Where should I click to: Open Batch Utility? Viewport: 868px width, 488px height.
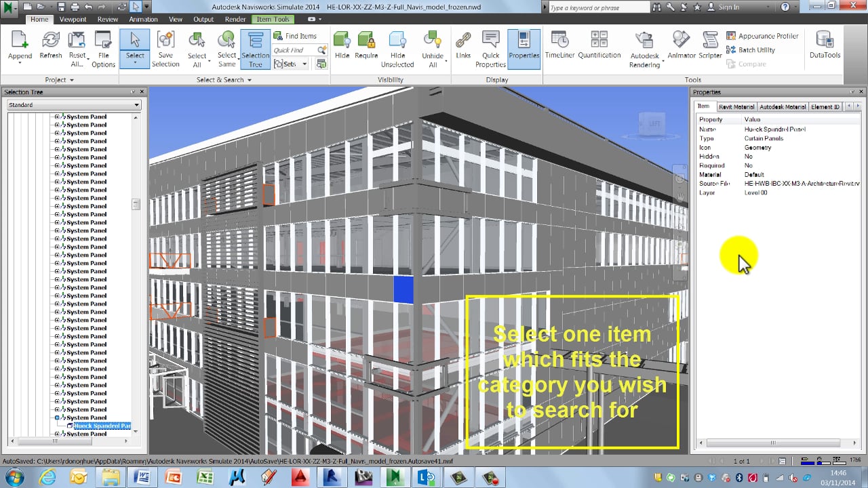tap(751, 50)
